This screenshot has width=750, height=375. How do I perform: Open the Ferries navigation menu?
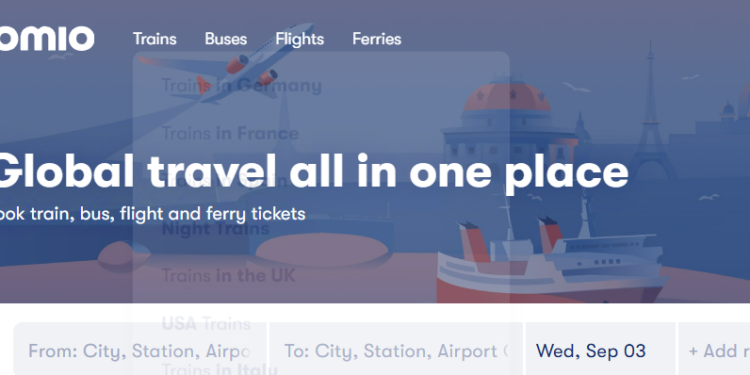coord(376,39)
